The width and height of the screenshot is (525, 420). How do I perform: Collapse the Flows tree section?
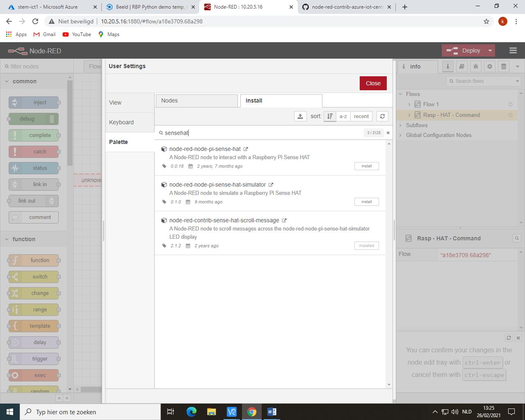tap(401, 94)
